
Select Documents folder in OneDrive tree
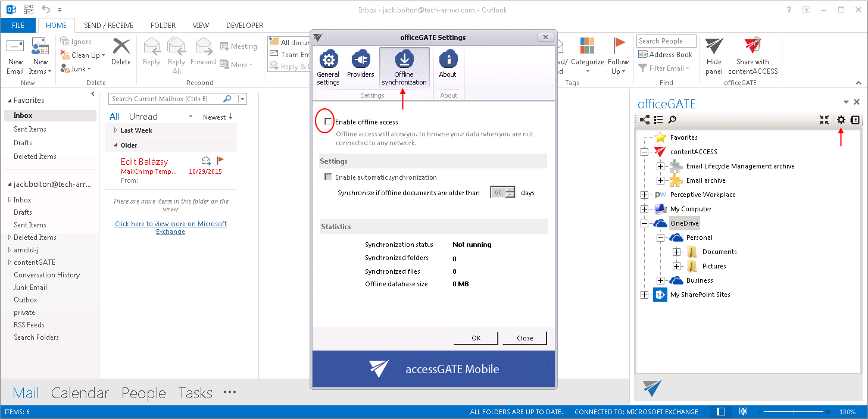coord(719,252)
